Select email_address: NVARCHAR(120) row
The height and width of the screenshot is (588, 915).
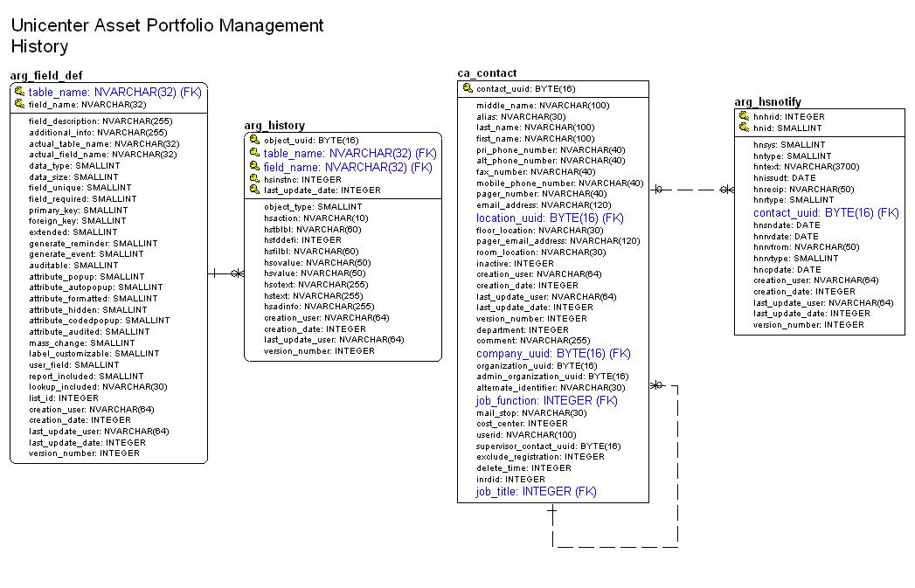point(544,204)
